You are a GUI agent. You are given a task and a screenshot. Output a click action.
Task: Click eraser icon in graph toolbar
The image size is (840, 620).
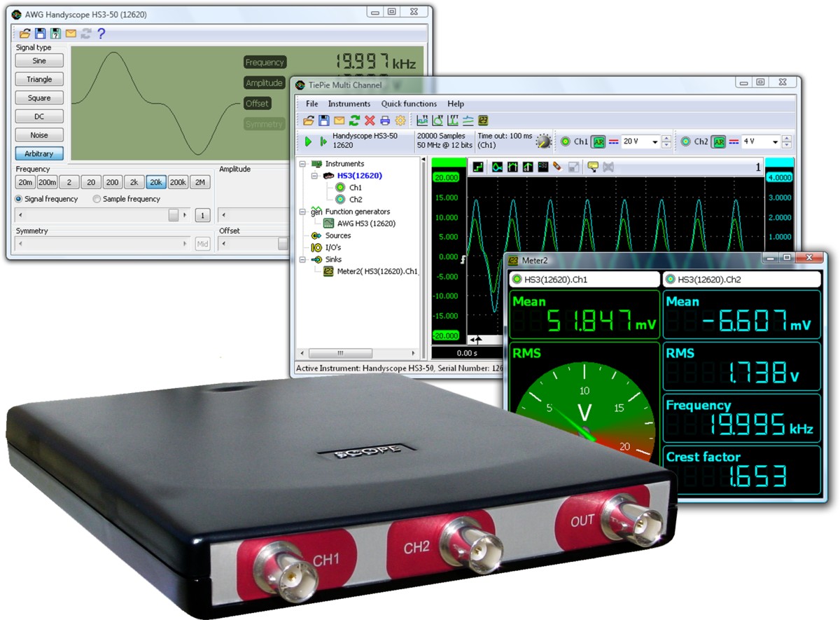[x=557, y=167]
